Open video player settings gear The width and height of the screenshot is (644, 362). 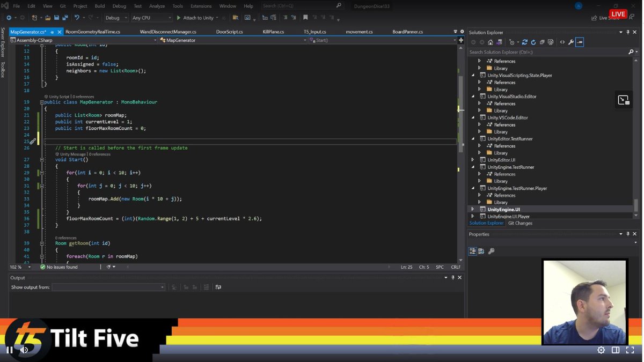pos(601,350)
